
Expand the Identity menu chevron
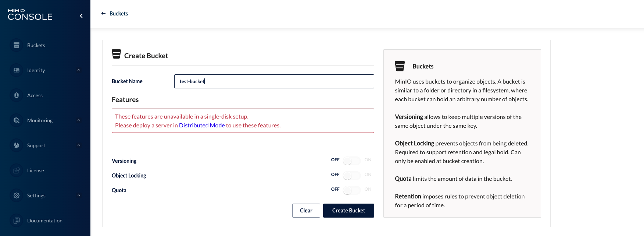coord(79,70)
